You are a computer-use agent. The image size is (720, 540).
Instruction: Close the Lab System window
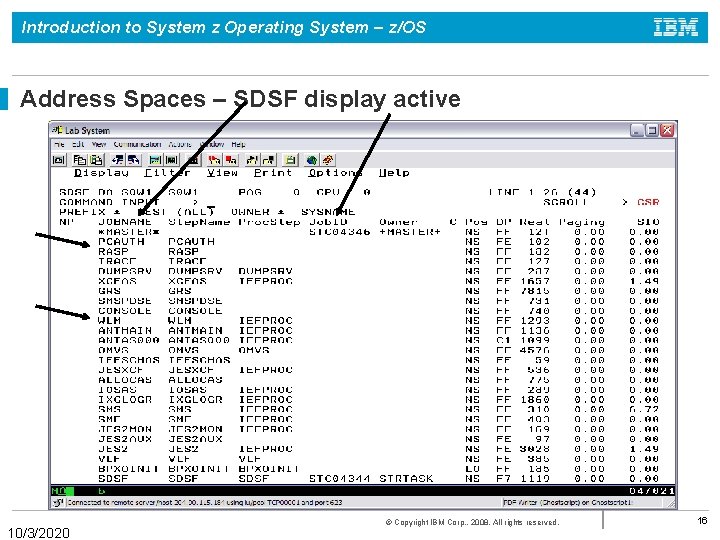coord(667,130)
